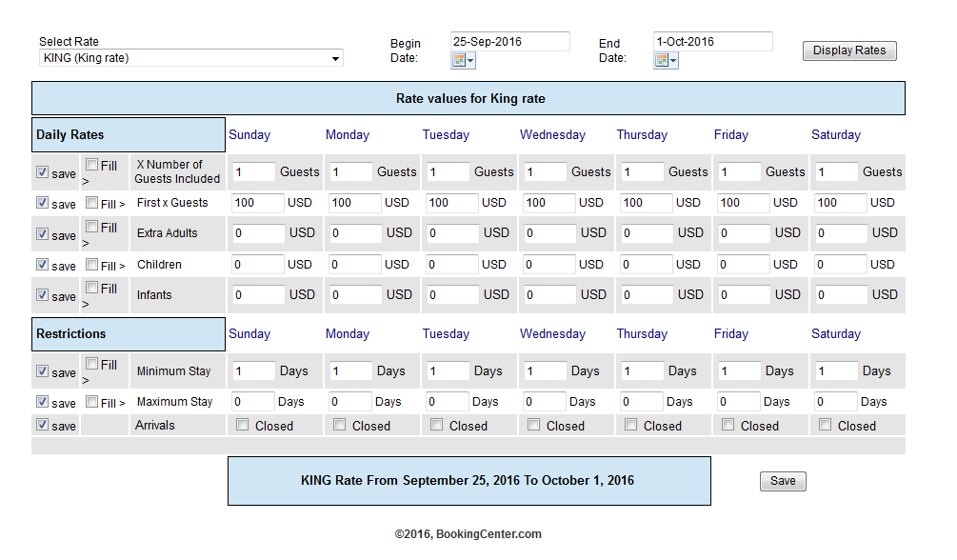
Task: Toggle save checkbox for X Number of Guests Included
Action: [42, 171]
